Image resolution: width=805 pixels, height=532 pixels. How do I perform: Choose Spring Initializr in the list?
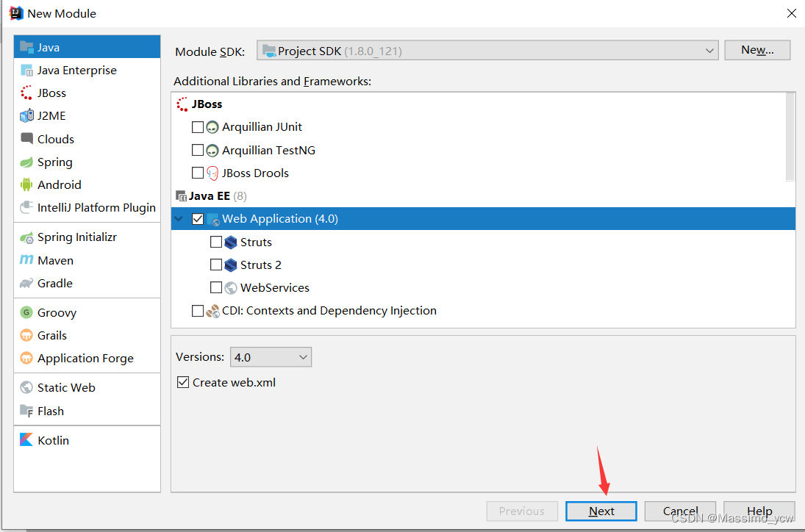[87, 237]
